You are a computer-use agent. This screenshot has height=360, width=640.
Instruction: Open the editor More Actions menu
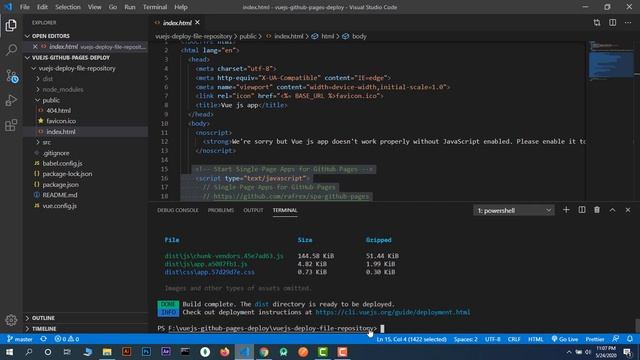click(x=628, y=22)
